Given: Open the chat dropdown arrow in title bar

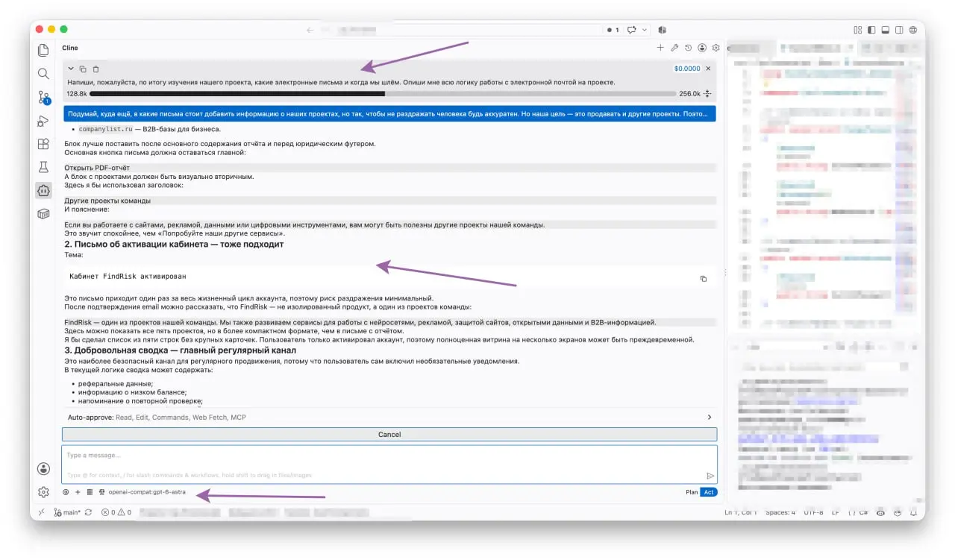Looking at the screenshot, I should pos(645,30).
